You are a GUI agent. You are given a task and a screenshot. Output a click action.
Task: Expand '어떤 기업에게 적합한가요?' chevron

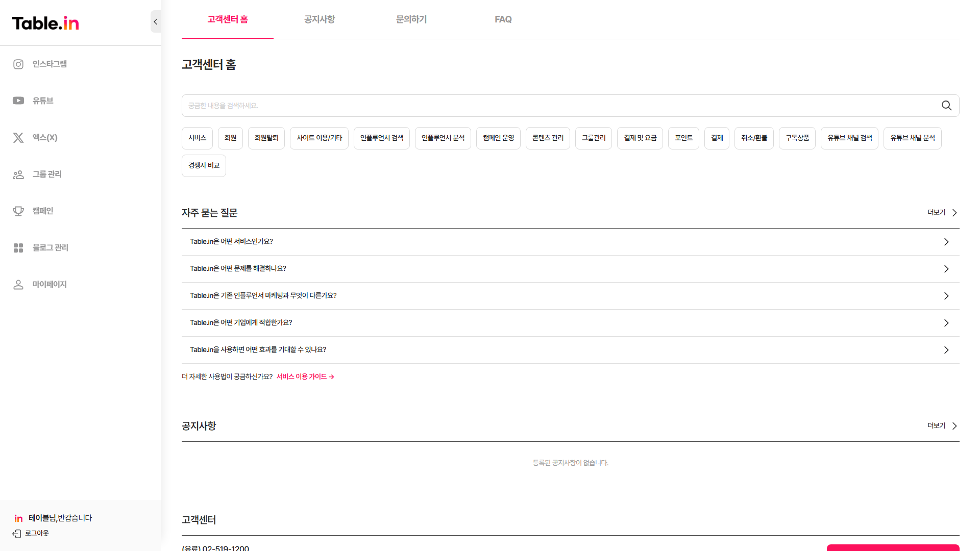click(946, 323)
